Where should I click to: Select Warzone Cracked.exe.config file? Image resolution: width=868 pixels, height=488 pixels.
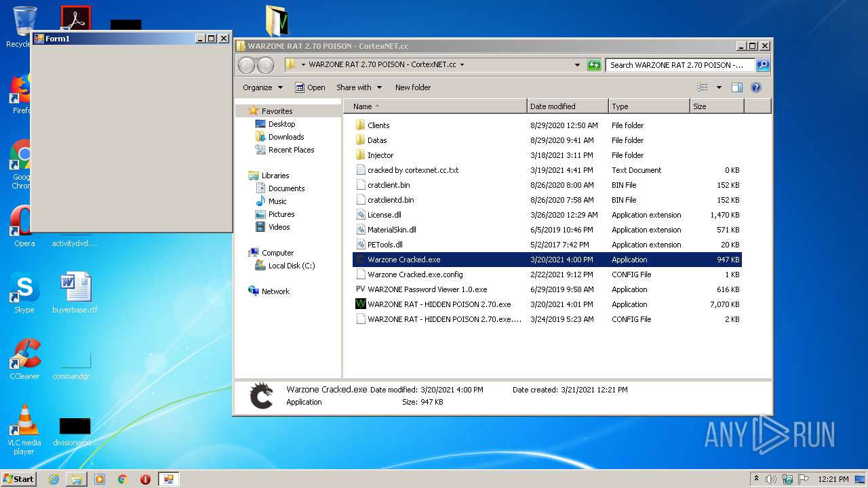point(547,274)
